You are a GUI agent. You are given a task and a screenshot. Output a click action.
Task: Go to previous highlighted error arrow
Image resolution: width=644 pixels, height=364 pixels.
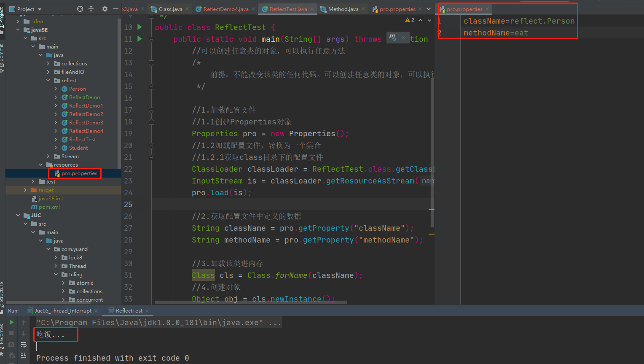pyautogui.click(x=421, y=20)
